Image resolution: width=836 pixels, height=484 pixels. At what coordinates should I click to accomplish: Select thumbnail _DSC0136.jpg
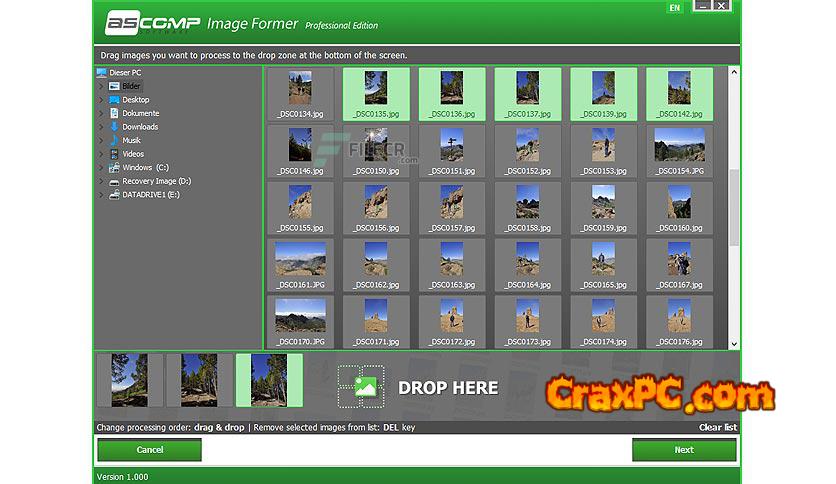(452, 94)
